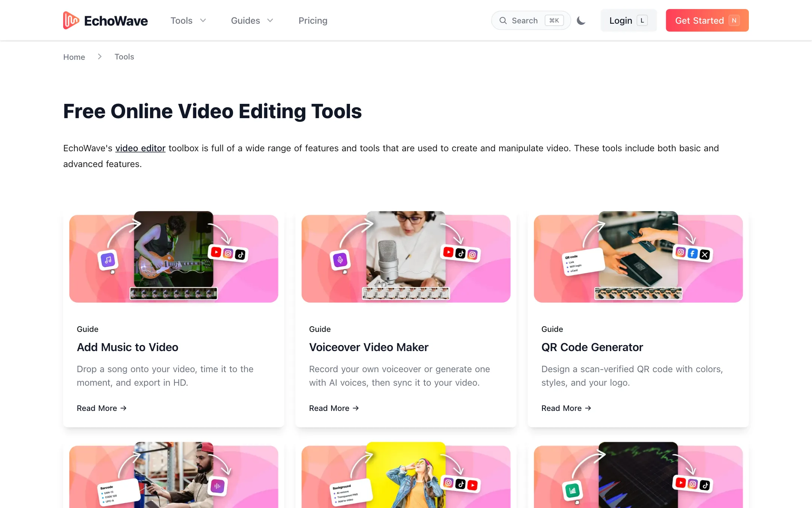
Task: Toggle dark mode with the moon icon
Action: point(581,20)
